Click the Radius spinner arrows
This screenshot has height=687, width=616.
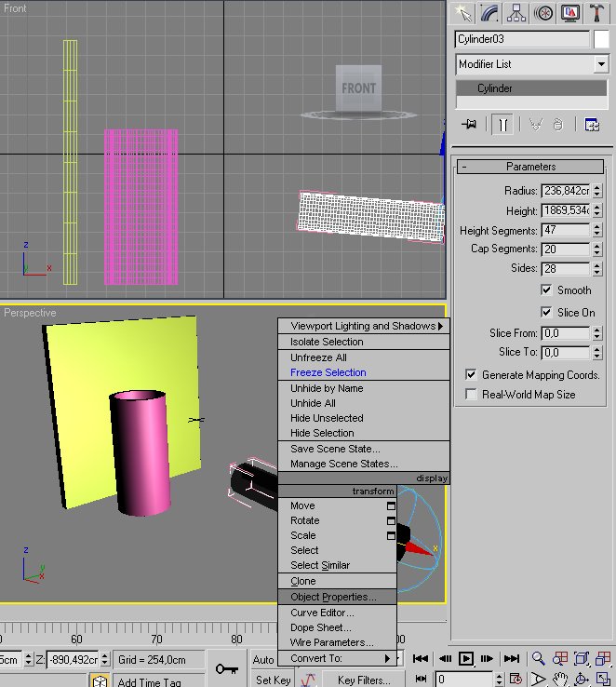[597, 191]
